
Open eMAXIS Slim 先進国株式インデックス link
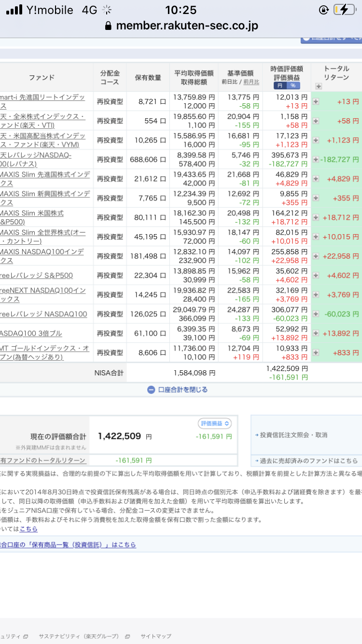click(44, 179)
